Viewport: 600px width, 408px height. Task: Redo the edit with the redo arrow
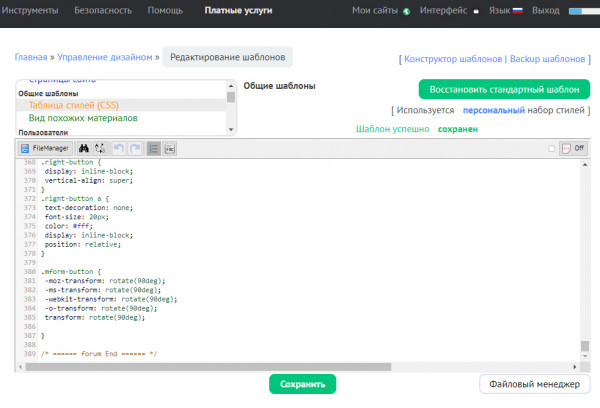point(135,148)
